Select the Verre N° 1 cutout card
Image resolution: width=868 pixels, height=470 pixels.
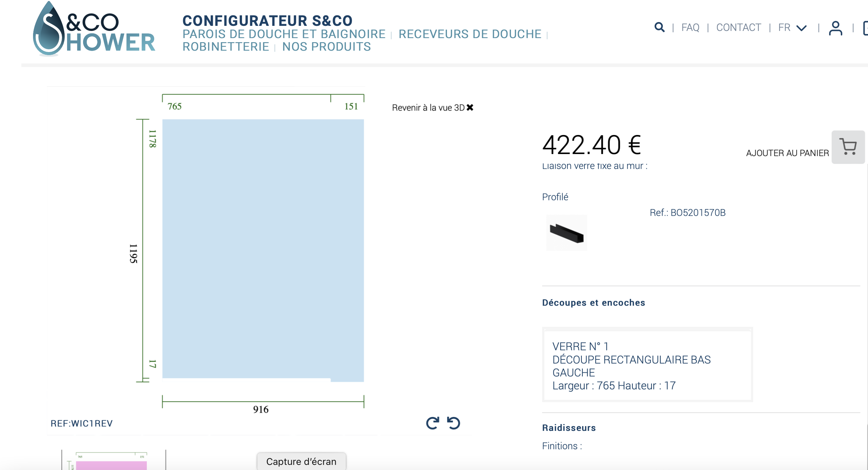[x=647, y=365]
